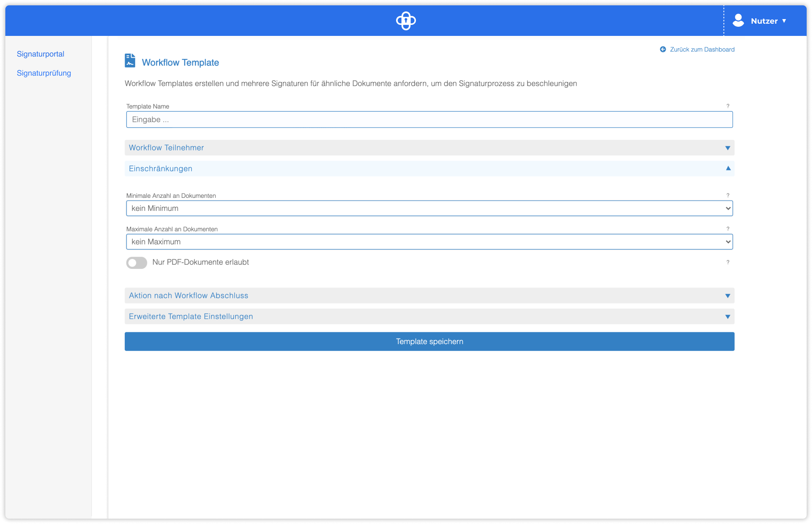Click the Zurück zum Dashboard home icon
Image resolution: width=812 pixels, height=524 pixels.
[x=662, y=50]
